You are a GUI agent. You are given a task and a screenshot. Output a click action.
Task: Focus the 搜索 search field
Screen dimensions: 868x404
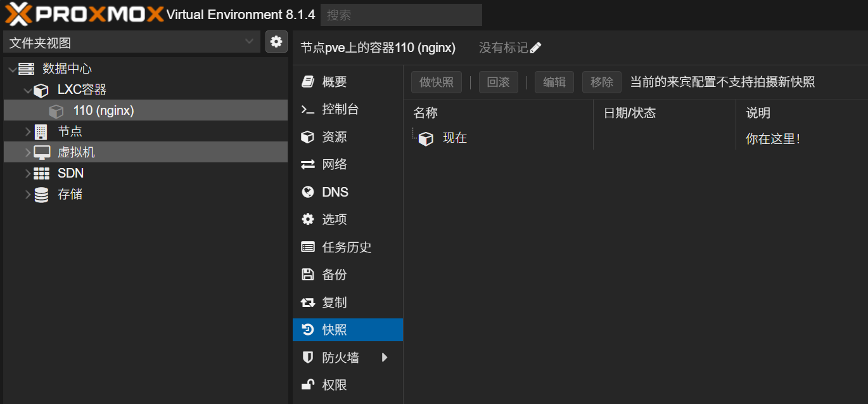pos(401,15)
